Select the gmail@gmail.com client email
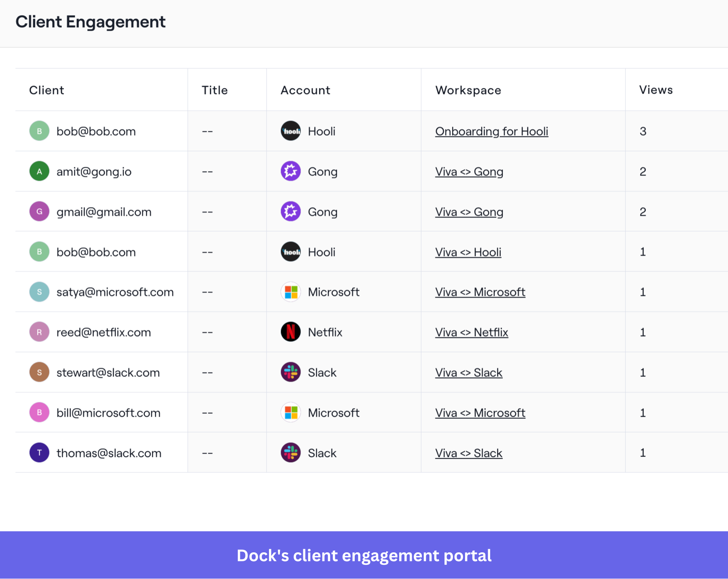This screenshot has height=579, width=728. tap(104, 212)
